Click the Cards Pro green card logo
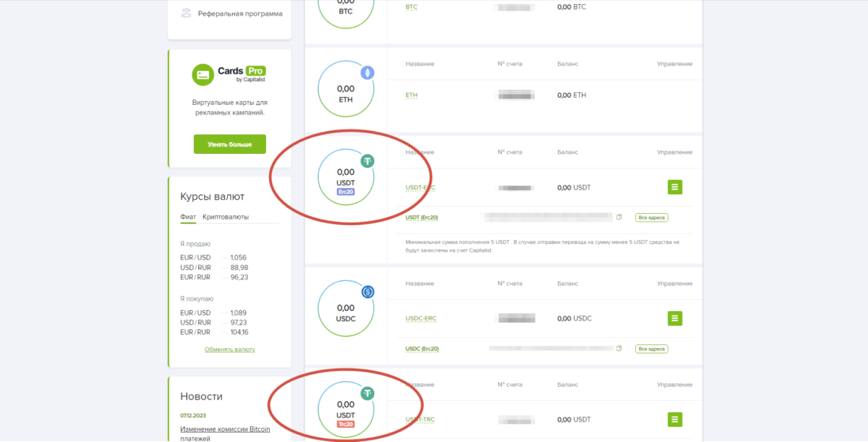The height and width of the screenshot is (442, 868). (x=203, y=74)
